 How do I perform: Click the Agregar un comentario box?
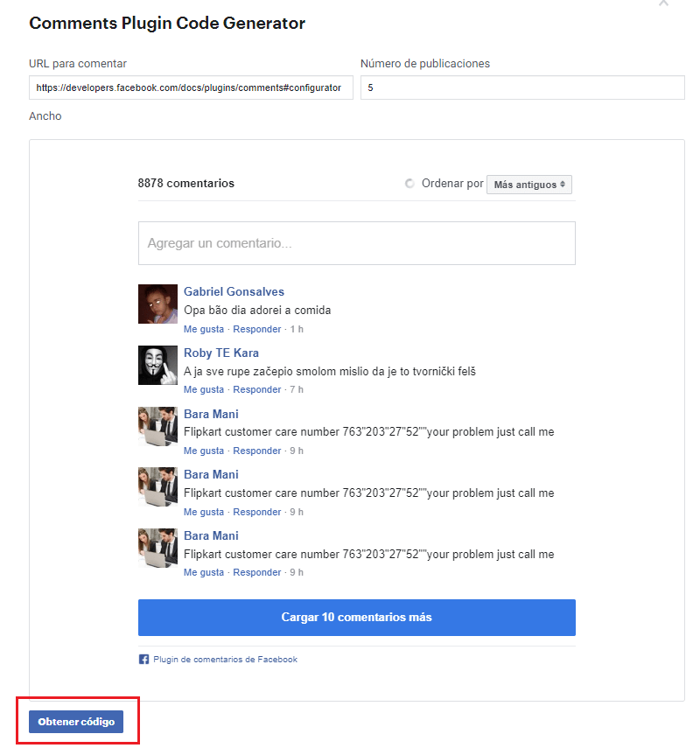356,243
